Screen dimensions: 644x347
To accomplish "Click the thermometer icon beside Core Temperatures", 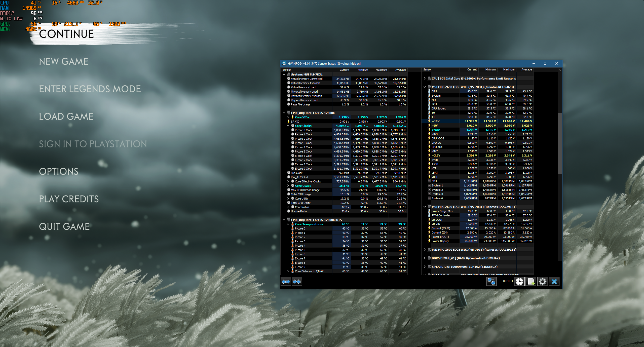I will pyautogui.click(x=293, y=224).
